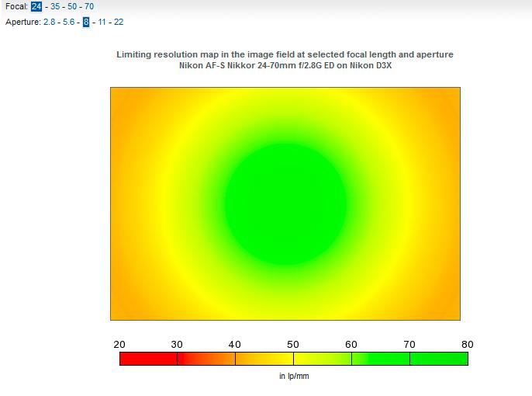Click the red 20-30 legend segment
The height and width of the screenshot is (396, 532).
148,359
